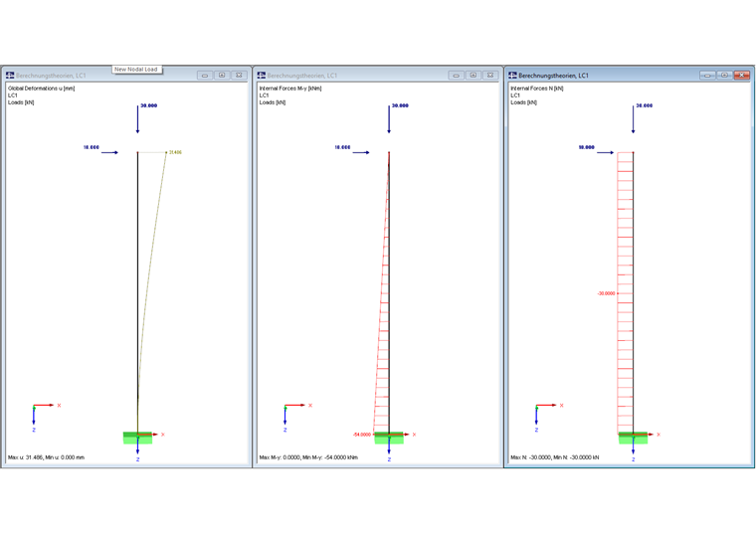
Task: Click the 'Max u: 31.486, Min u: 0.000 mm' status text
Action: [x=46, y=457]
